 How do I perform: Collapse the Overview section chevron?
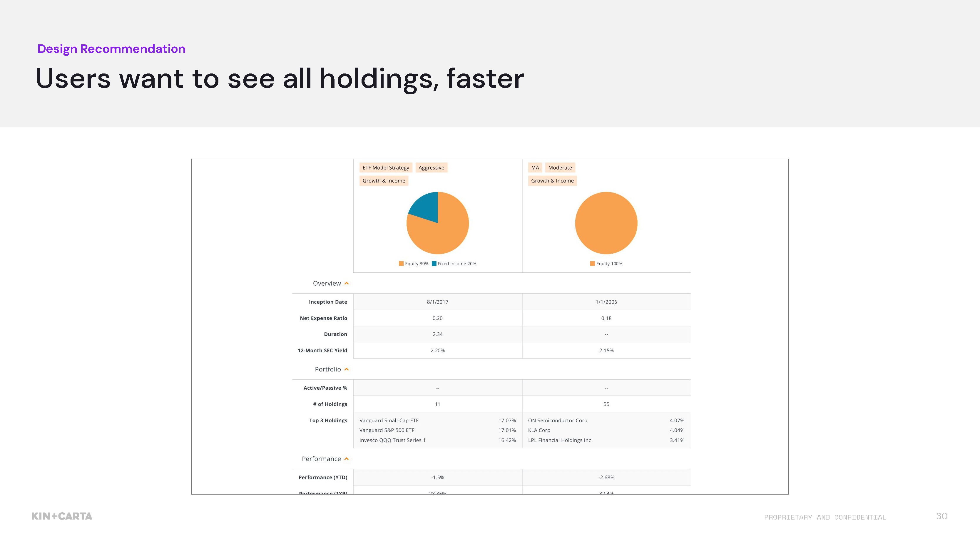pos(346,283)
